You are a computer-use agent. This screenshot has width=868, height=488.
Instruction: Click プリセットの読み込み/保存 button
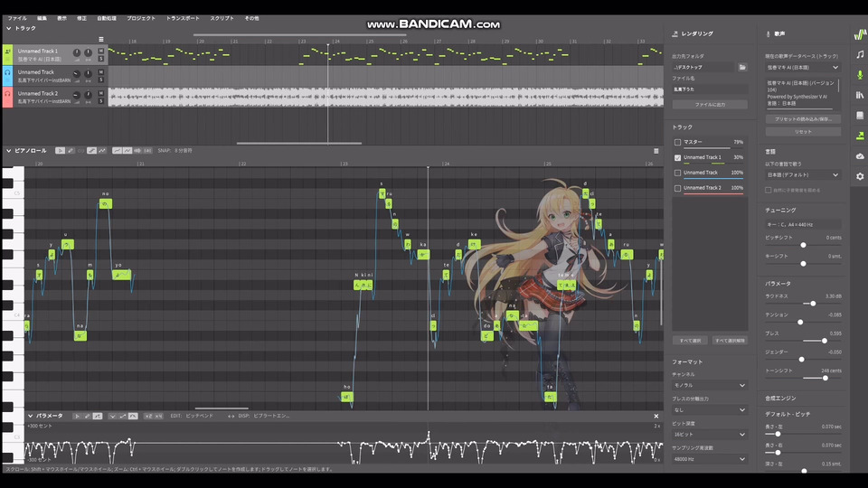803,119
